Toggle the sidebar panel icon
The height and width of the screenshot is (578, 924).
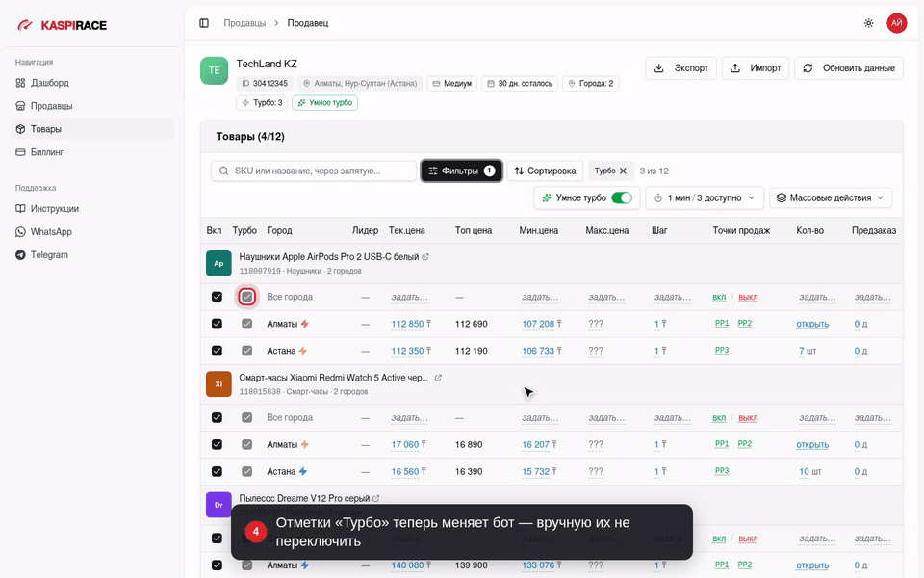[204, 23]
